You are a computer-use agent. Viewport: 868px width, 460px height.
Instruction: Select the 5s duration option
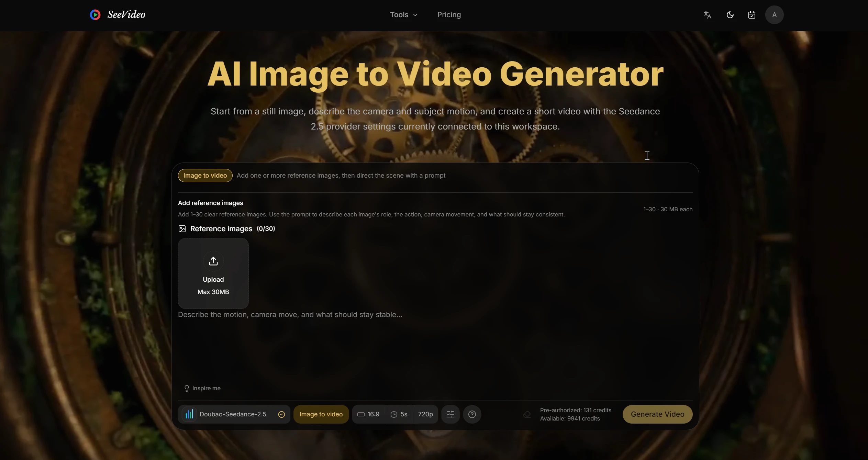click(399, 414)
